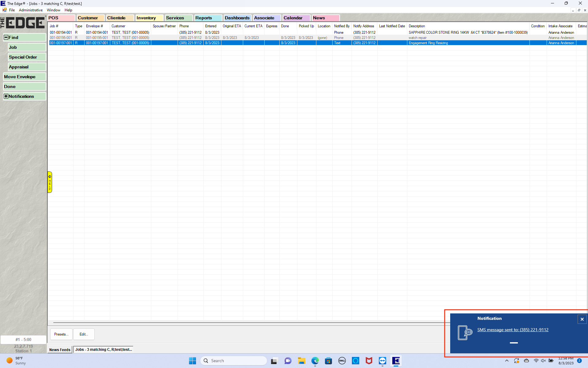Click the yellow HELP tab on the left

[50, 182]
